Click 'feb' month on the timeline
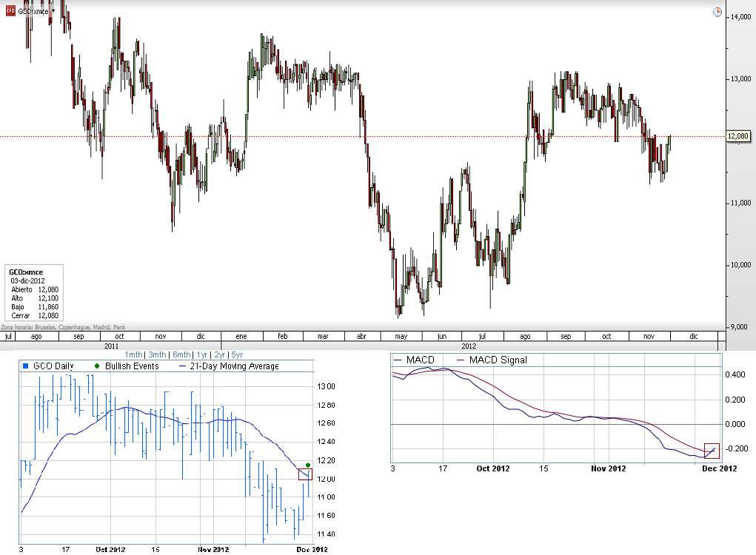The width and height of the screenshot is (756, 555). click(283, 336)
